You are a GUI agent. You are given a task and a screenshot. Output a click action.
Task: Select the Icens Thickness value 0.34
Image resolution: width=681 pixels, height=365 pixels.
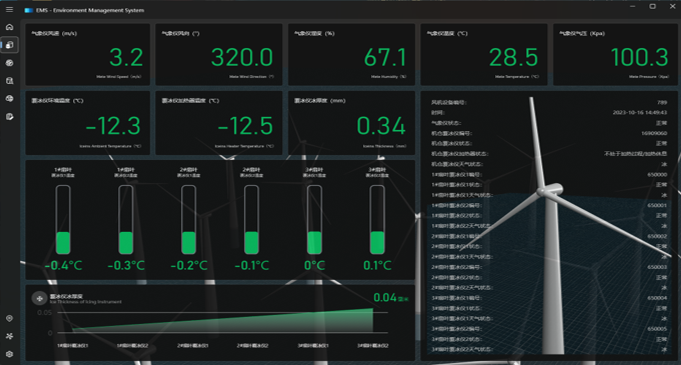click(381, 126)
